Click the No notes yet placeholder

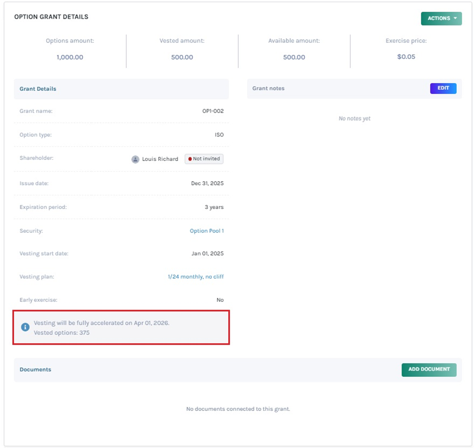click(354, 119)
